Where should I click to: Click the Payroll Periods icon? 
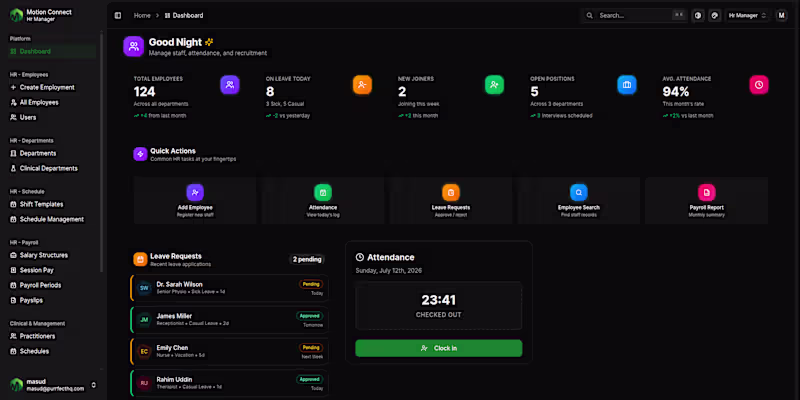pyautogui.click(x=13, y=285)
